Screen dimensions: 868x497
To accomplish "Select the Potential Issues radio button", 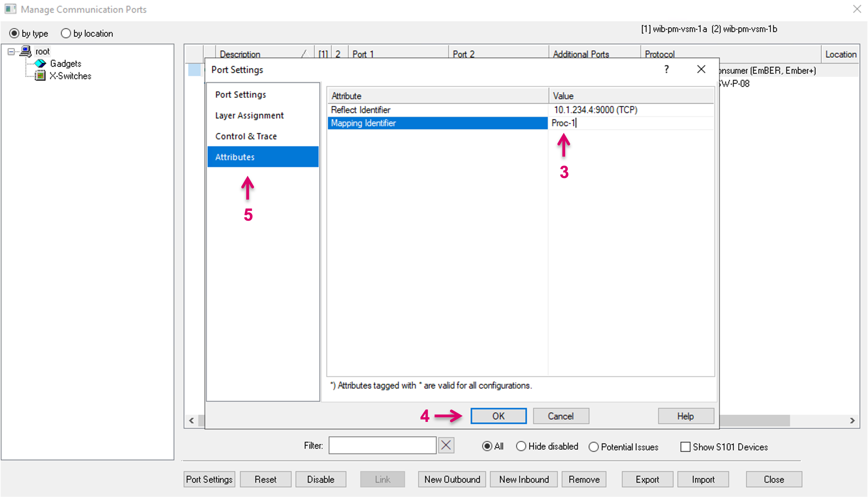I will coord(594,447).
